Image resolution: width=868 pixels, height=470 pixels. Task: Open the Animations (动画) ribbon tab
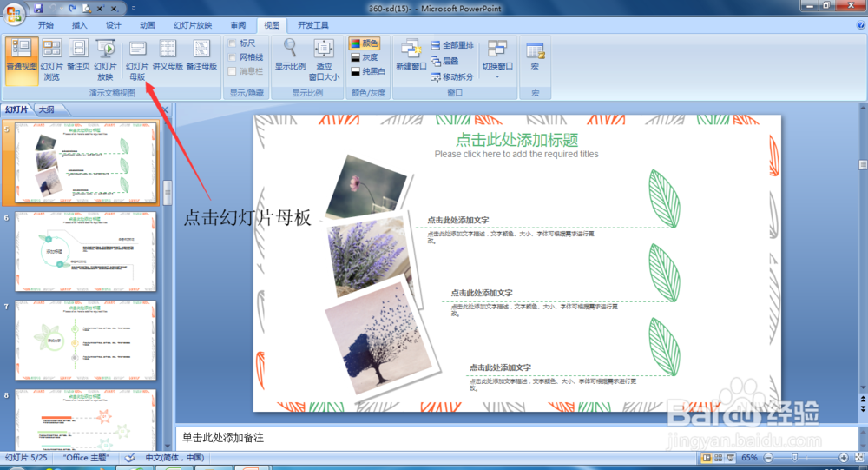(148, 25)
